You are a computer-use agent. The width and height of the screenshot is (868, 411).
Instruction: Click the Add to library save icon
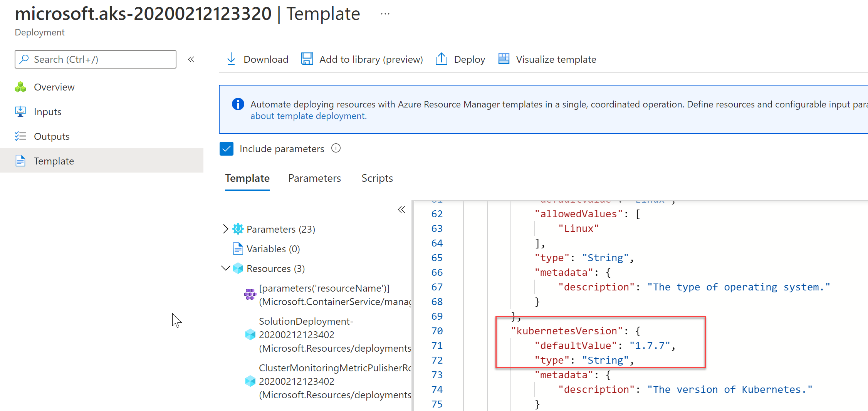pos(307,59)
